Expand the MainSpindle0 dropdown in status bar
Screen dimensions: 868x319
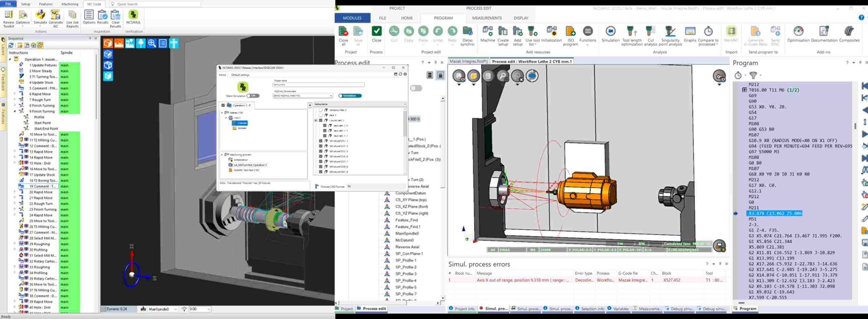pos(175,309)
